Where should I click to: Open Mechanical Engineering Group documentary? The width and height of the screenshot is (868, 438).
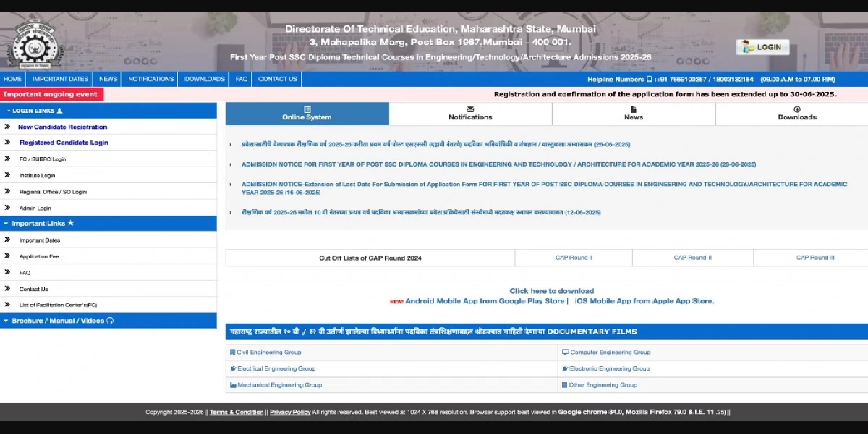click(x=280, y=385)
